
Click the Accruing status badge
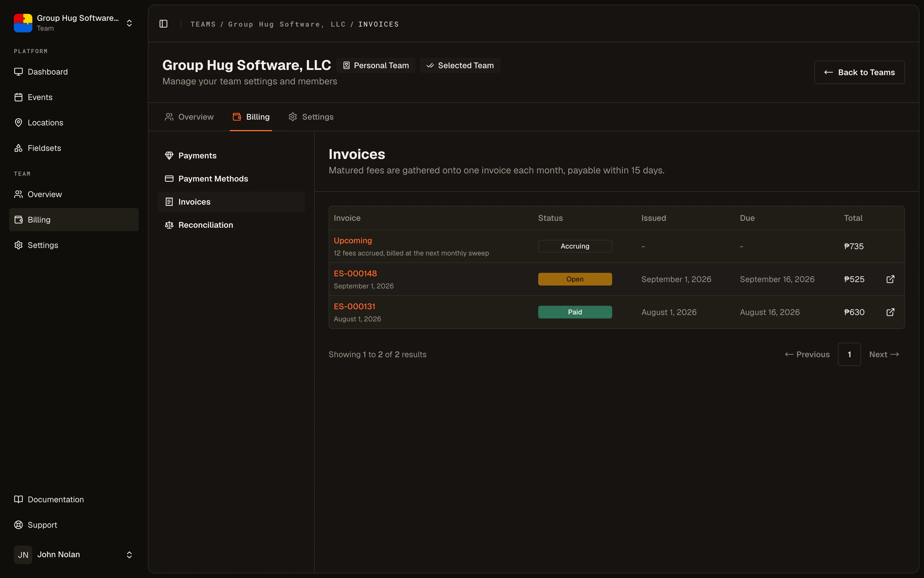[x=575, y=246]
